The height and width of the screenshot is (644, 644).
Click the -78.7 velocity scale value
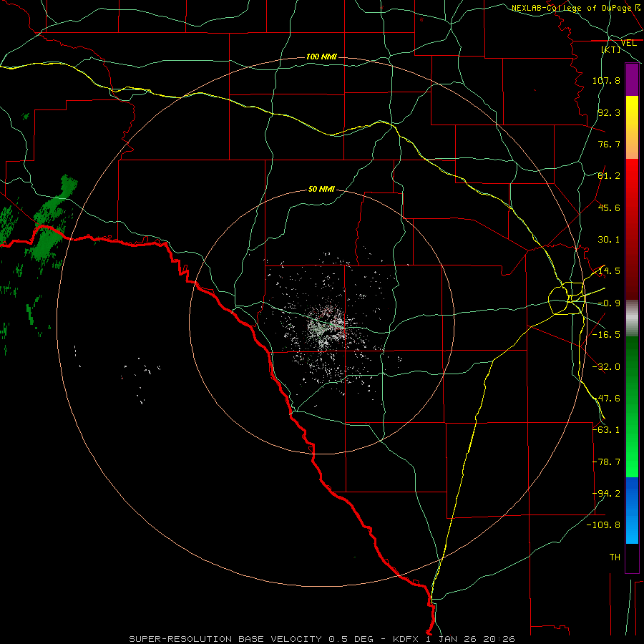click(606, 462)
